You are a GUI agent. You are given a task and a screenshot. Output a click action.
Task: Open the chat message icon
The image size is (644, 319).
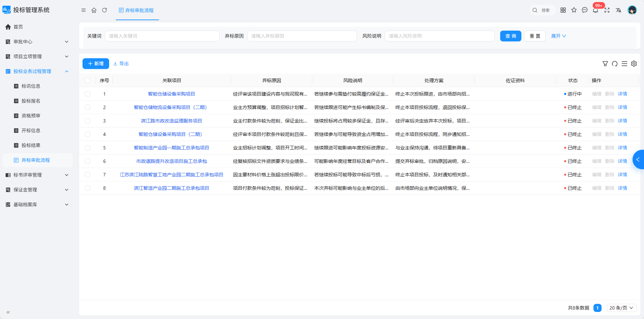coord(585,10)
